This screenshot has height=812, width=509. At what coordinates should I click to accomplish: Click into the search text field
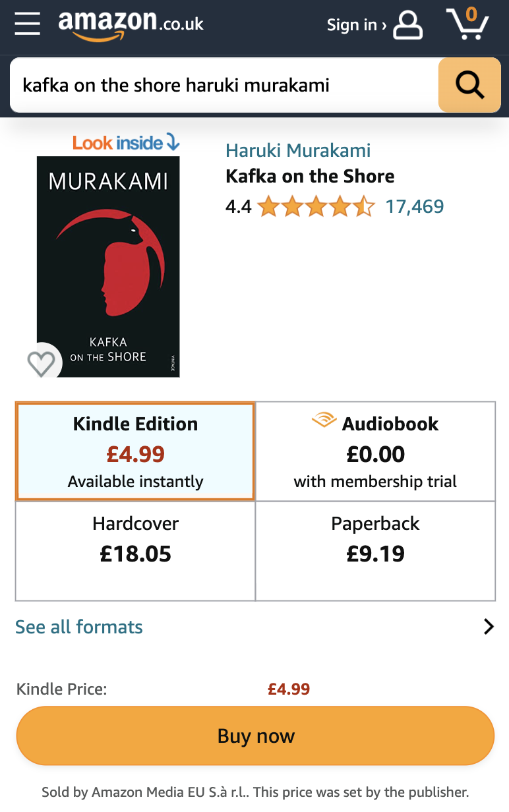(x=224, y=85)
